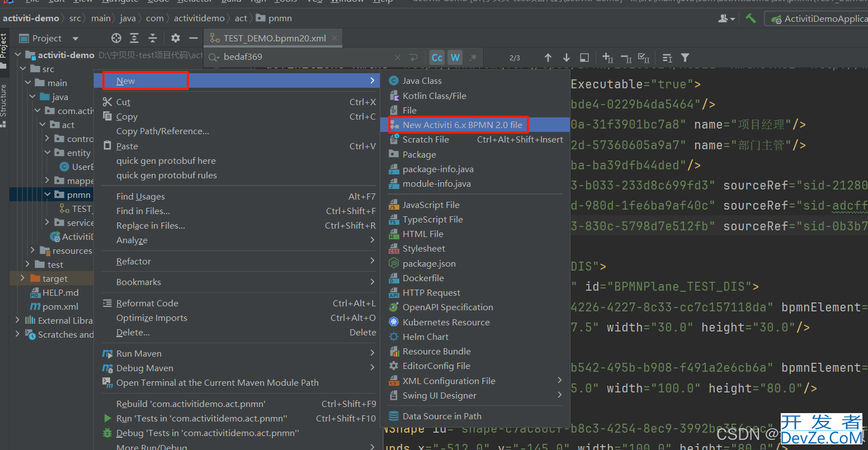Image resolution: width=868 pixels, height=450 pixels.
Task: Toggle Words (W) option in search
Action: 455,57
